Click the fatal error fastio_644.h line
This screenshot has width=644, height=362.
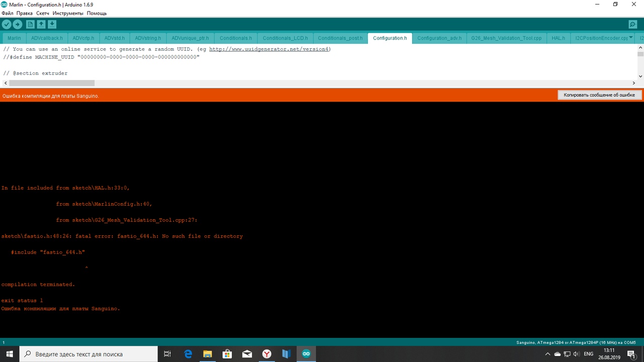pyautogui.click(x=122, y=236)
